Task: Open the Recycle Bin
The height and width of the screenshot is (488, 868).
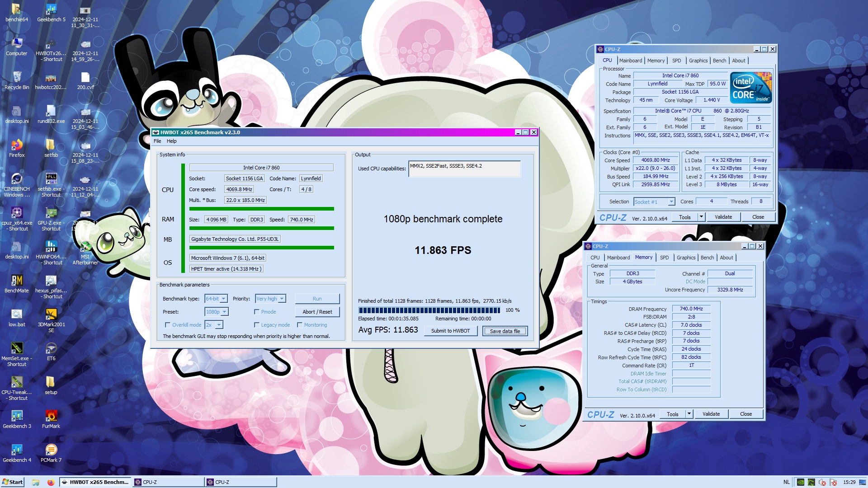Action: click(x=17, y=80)
